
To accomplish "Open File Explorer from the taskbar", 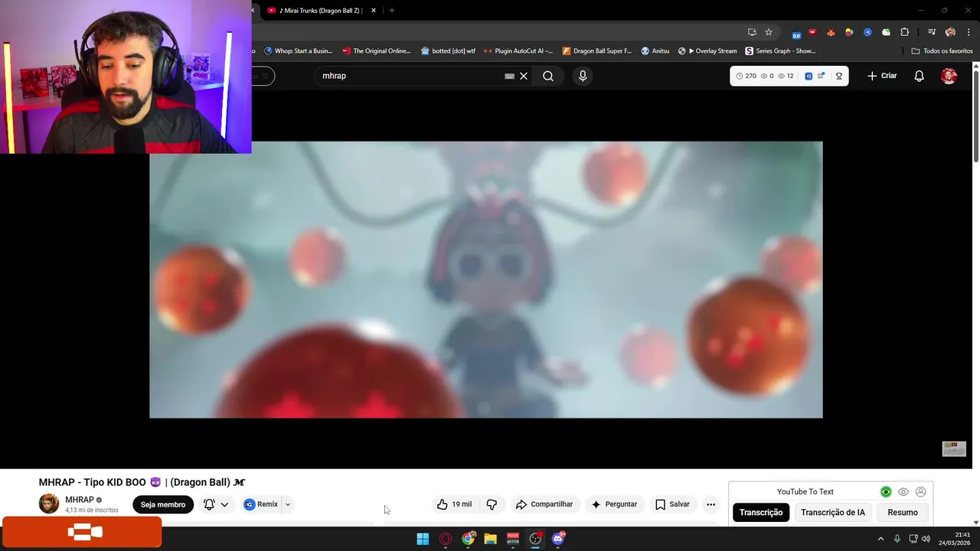I will [491, 539].
